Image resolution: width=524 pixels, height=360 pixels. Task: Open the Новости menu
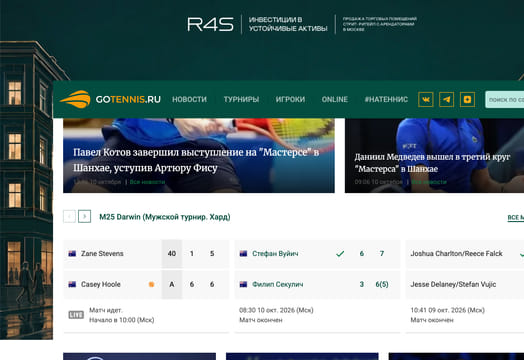point(189,100)
